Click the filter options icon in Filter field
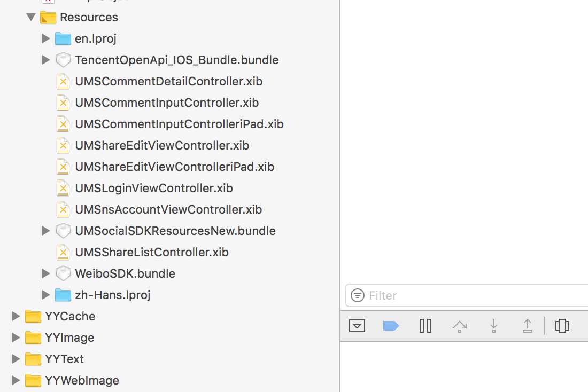Image resolution: width=588 pixels, height=392 pixels. point(358,295)
